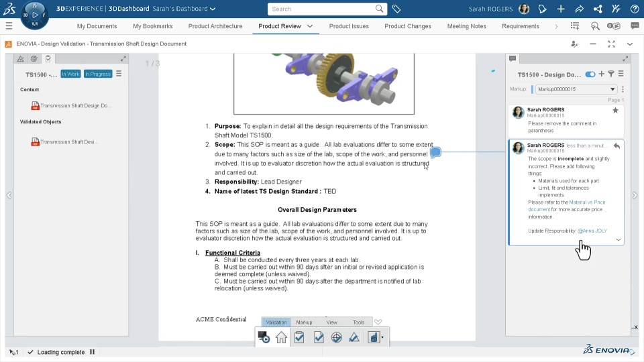
Task: Click the In Progress status badge
Action: tap(98, 74)
